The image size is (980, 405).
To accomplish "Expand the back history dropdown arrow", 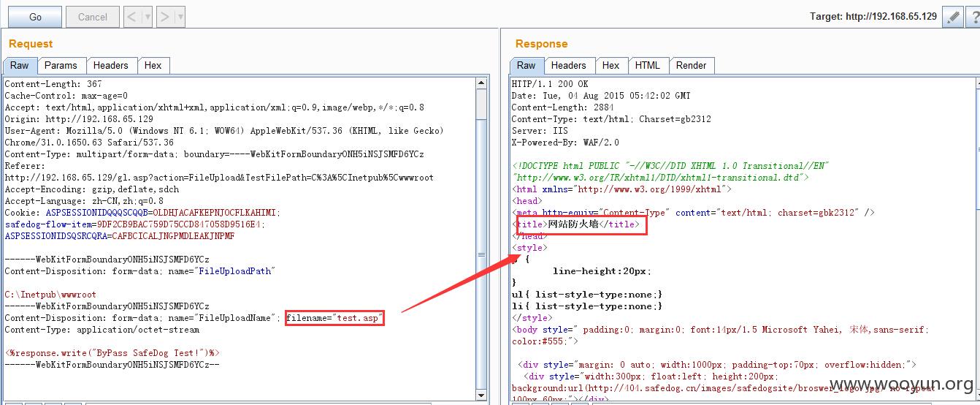I will click(147, 16).
